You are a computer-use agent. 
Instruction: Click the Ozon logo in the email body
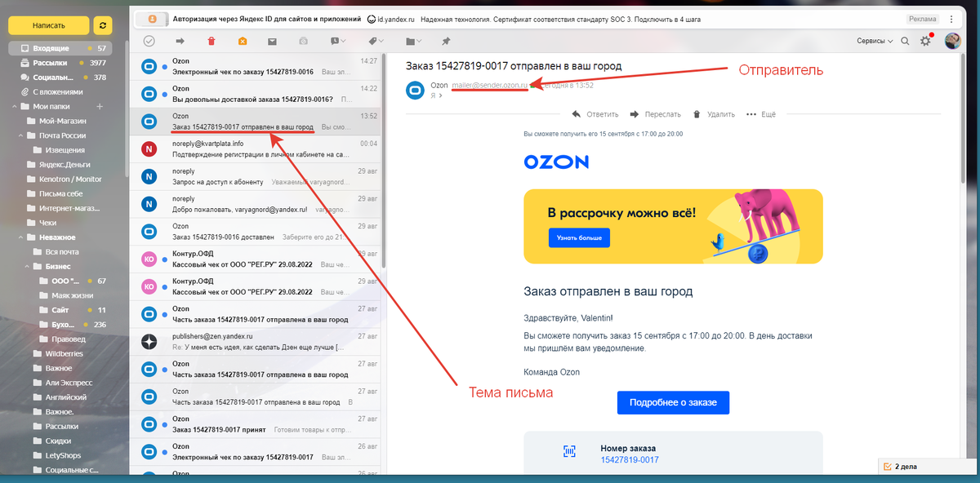[x=556, y=162]
